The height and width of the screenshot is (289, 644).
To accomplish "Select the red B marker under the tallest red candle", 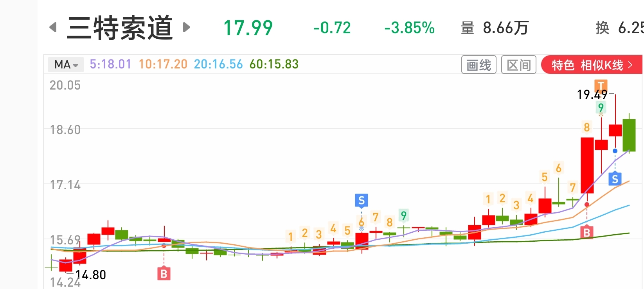I will coord(586,232).
